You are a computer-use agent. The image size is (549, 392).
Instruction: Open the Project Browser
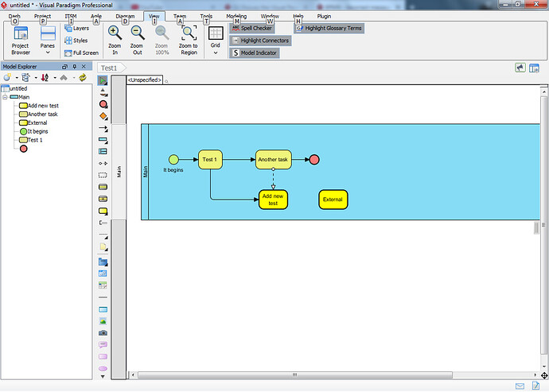pyautogui.click(x=20, y=40)
